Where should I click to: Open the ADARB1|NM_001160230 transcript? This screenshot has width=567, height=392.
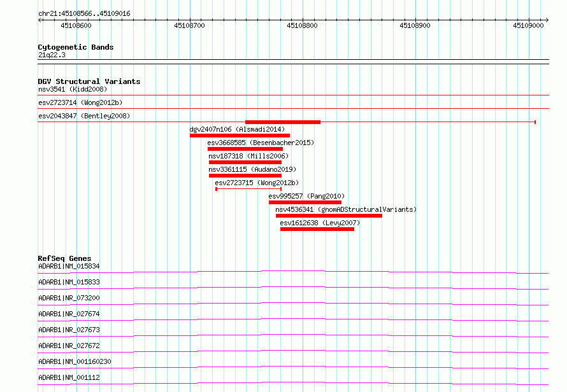[x=75, y=361]
